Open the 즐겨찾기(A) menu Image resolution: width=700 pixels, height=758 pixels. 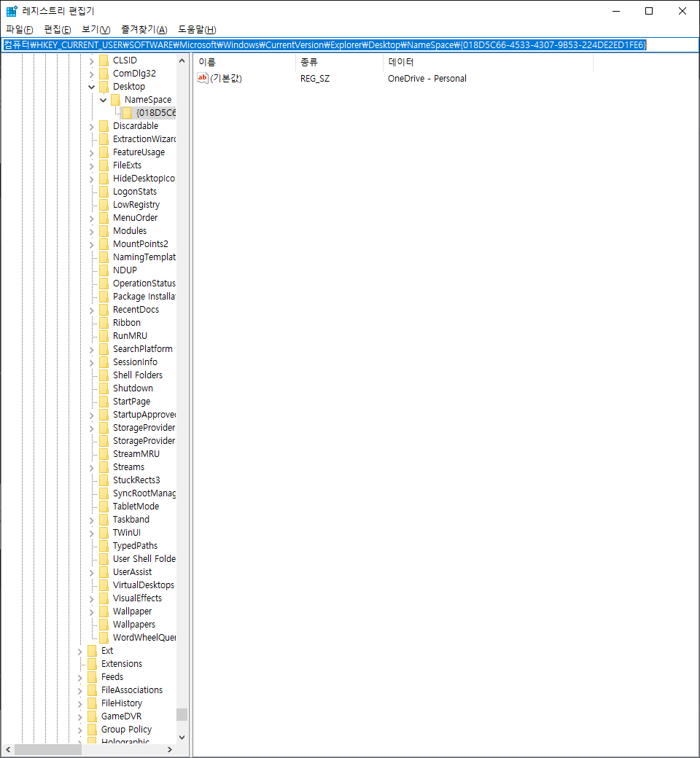[144, 29]
